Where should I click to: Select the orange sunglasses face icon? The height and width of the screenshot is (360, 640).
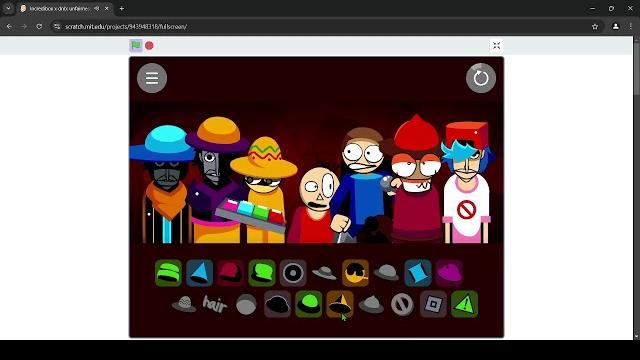click(x=356, y=273)
